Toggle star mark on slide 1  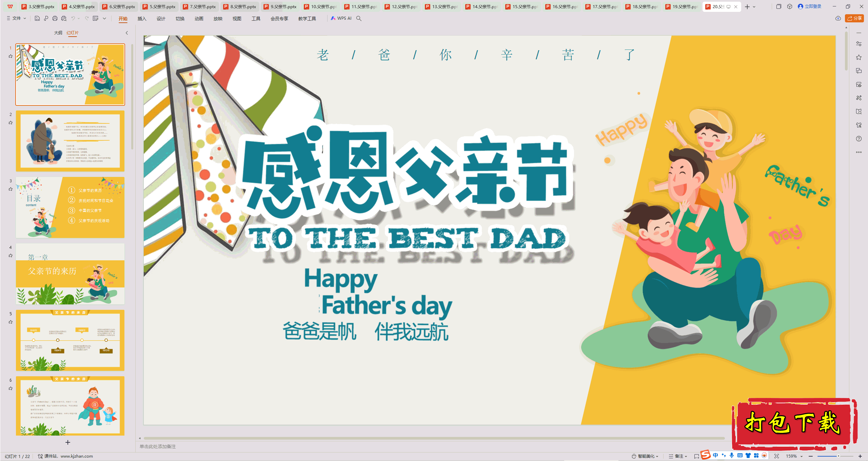[x=11, y=56]
